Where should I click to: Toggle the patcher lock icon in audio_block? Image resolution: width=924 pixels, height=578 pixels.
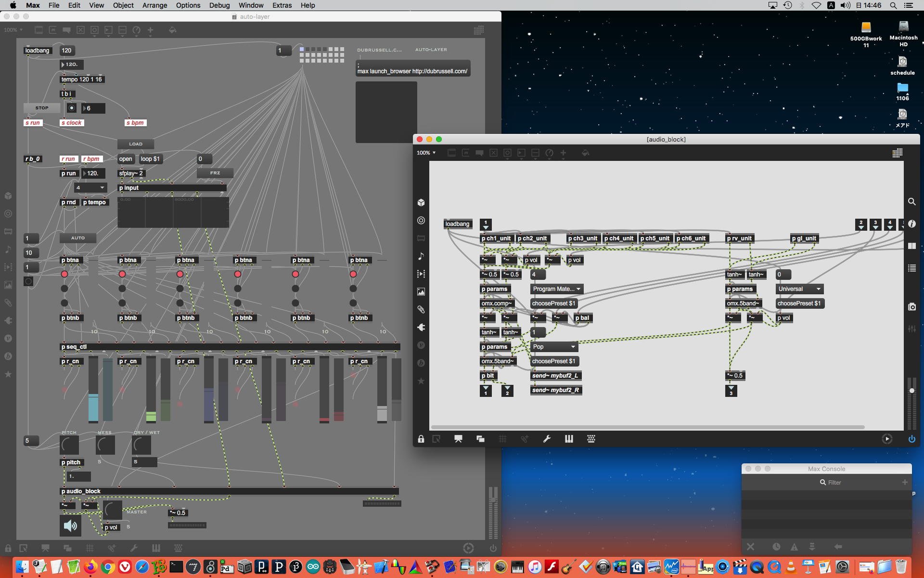421,439
